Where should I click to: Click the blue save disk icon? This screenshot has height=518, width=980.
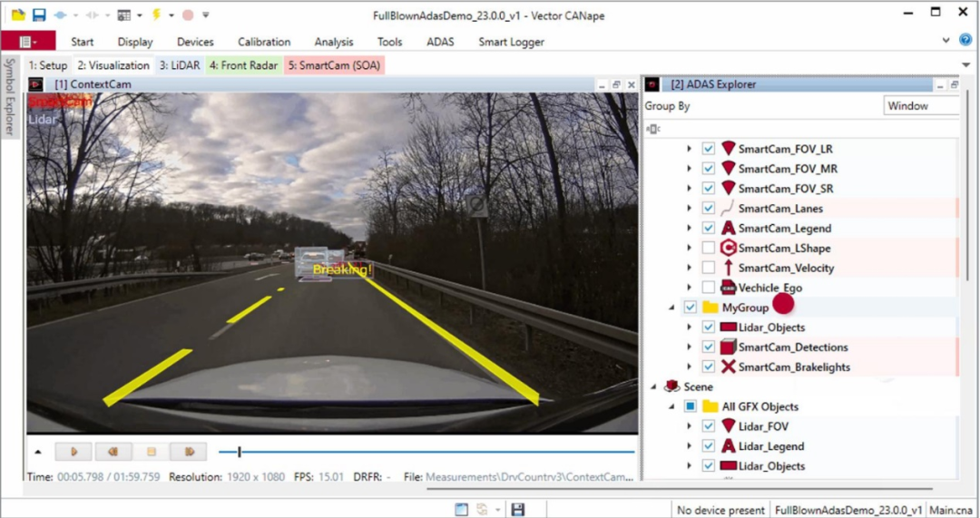pyautogui.click(x=39, y=14)
